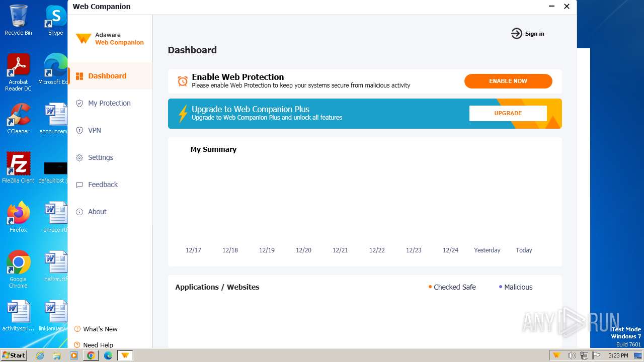Open the FileZilla Client desktop shortcut
Viewport: 644px width, 362px height.
click(18, 168)
